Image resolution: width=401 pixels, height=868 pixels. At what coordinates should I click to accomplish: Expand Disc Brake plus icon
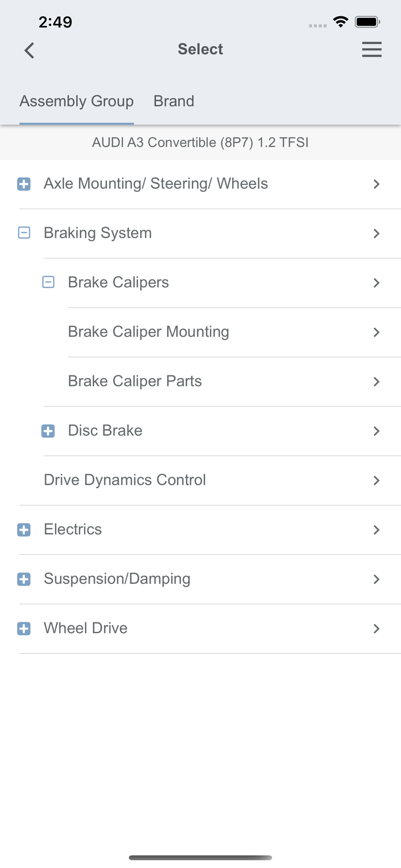point(48,431)
